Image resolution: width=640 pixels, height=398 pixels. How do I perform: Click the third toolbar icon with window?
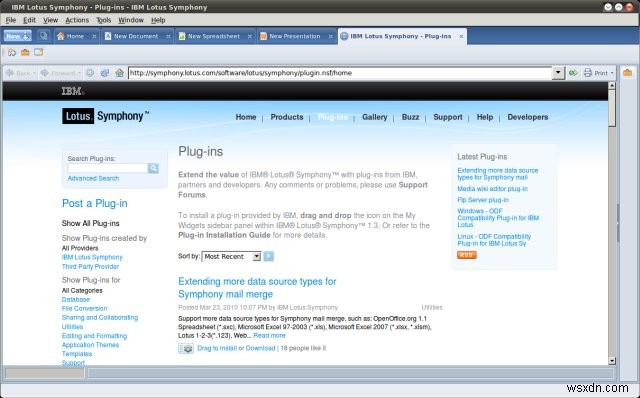click(39, 52)
